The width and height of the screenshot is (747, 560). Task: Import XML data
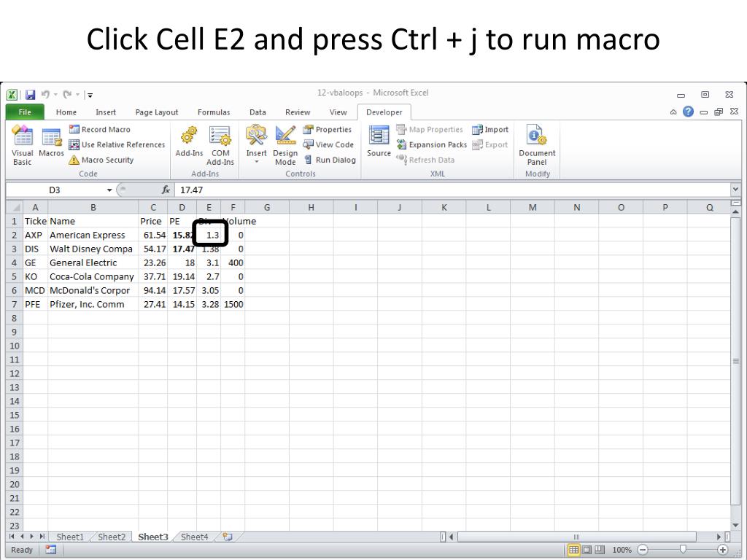490,130
